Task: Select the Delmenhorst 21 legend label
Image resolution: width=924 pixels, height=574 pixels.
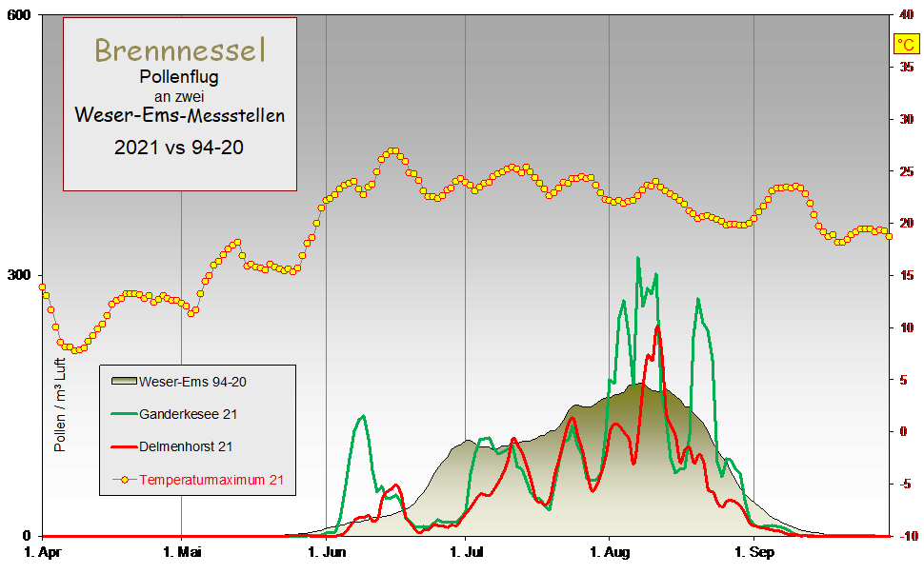Action: click(x=186, y=446)
